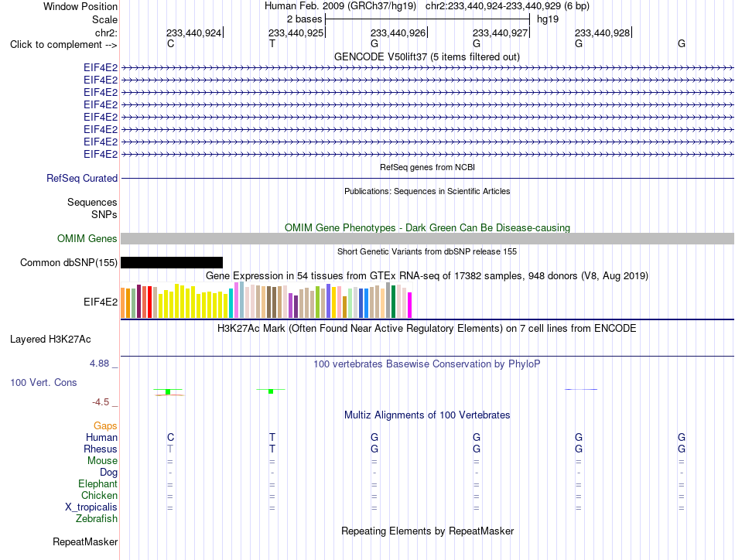Image resolution: width=735 pixels, height=560 pixels.
Task: Click the Rhesus species label
Action: tap(101, 449)
